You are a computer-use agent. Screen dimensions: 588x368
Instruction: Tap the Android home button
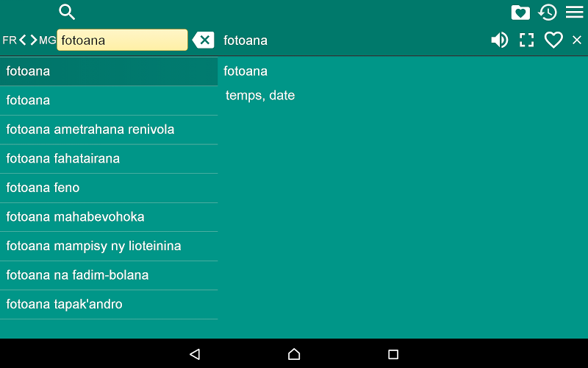pyautogui.click(x=294, y=354)
